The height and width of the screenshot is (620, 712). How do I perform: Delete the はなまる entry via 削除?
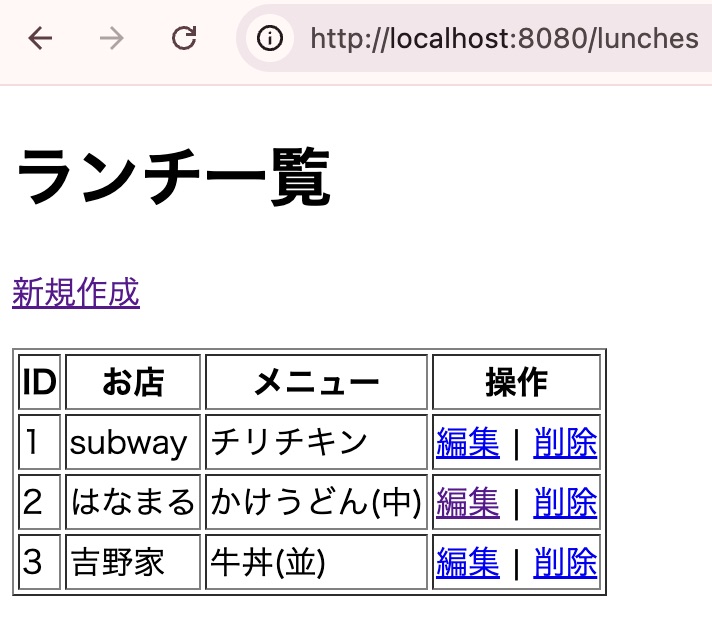click(x=565, y=502)
